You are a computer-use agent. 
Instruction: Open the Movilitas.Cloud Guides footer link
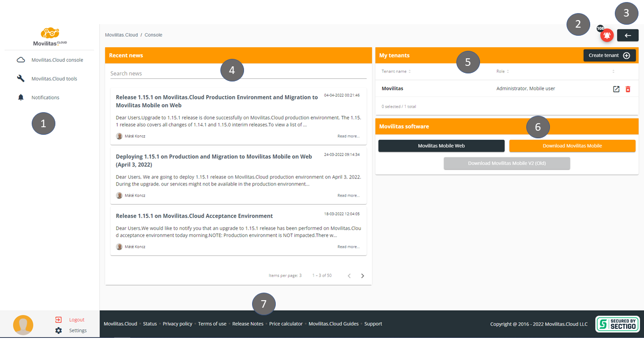click(x=334, y=324)
